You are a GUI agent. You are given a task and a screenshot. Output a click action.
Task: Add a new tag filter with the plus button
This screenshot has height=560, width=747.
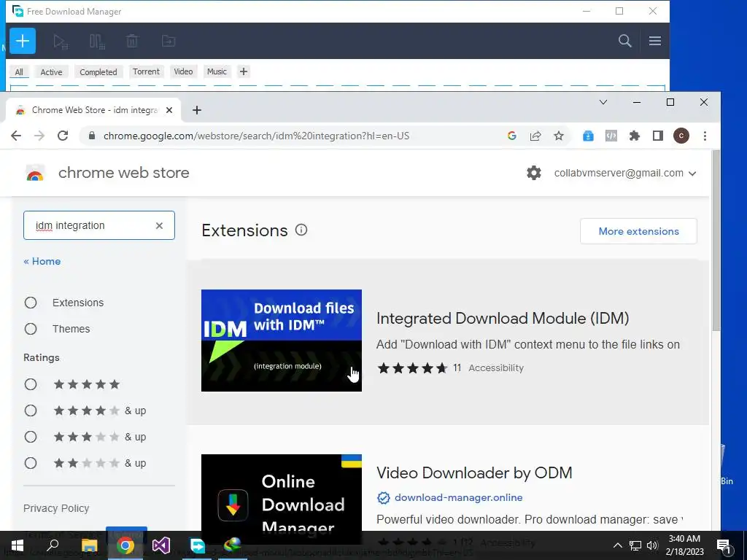click(x=244, y=71)
